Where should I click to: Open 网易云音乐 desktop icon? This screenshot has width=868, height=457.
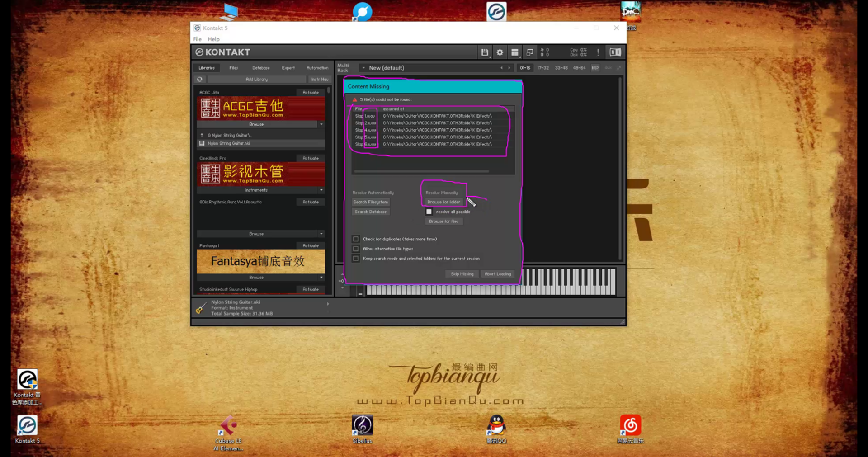pyautogui.click(x=630, y=429)
